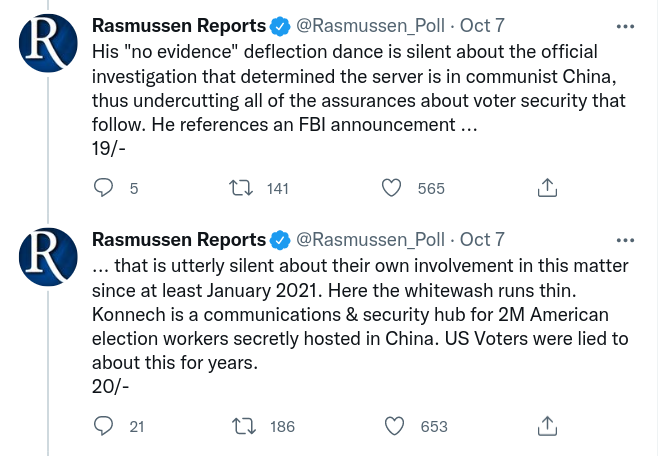The height and width of the screenshot is (456, 670).
Task: Share the 19/- tweet
Action: tap(547, 188)
